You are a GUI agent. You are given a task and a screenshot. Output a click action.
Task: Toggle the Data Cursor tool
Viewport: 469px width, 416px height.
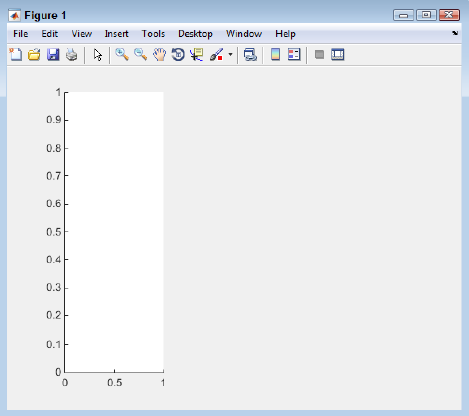(197, 55)
